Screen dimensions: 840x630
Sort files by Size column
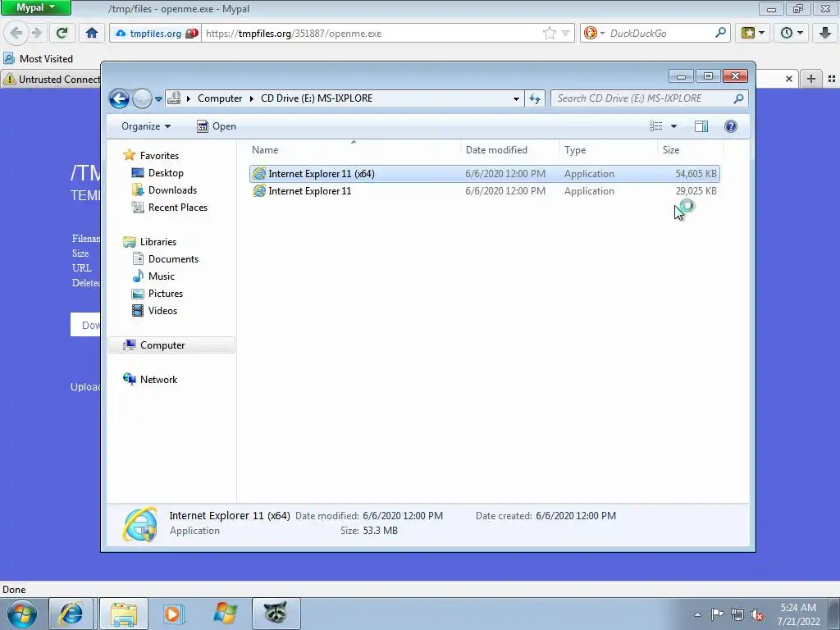(x=690, y=150)
